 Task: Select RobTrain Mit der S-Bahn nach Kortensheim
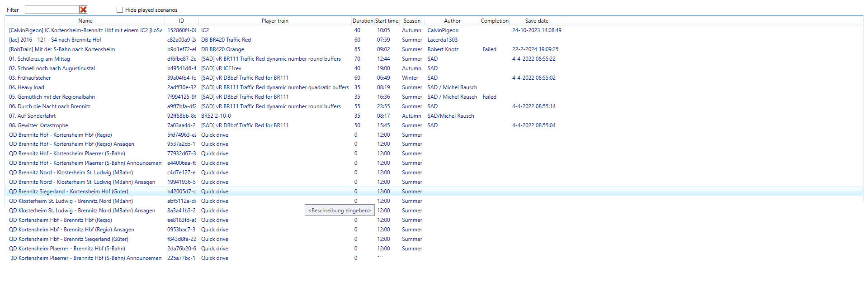point(62,49)
